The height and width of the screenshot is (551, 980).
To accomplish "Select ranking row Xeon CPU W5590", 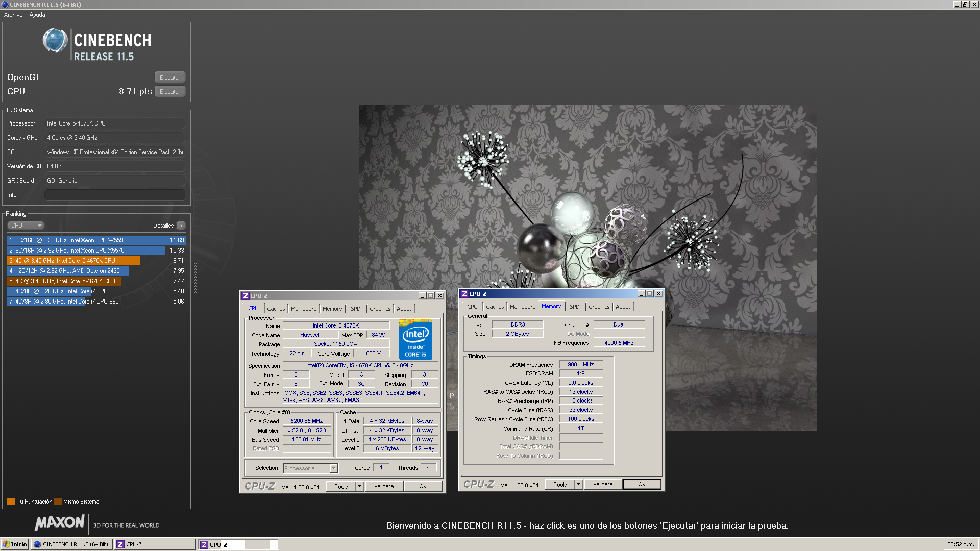I will pos(96,240).
